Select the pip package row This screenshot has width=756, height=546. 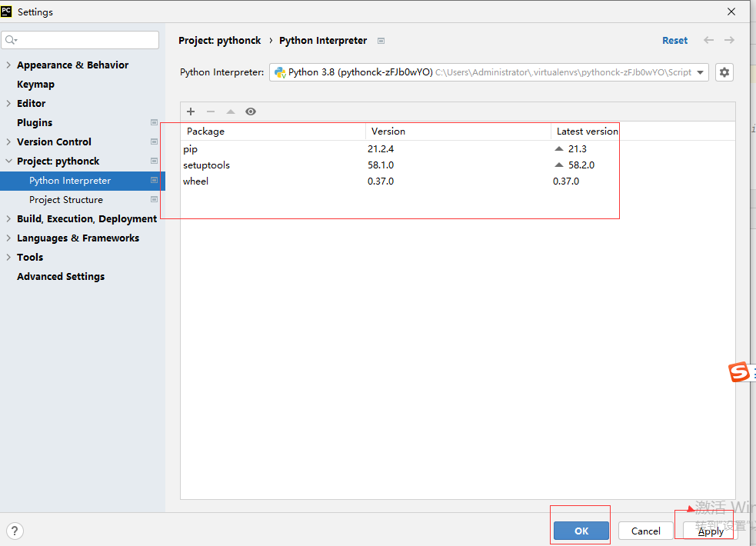pyautogui.click(x=458, y=149)
